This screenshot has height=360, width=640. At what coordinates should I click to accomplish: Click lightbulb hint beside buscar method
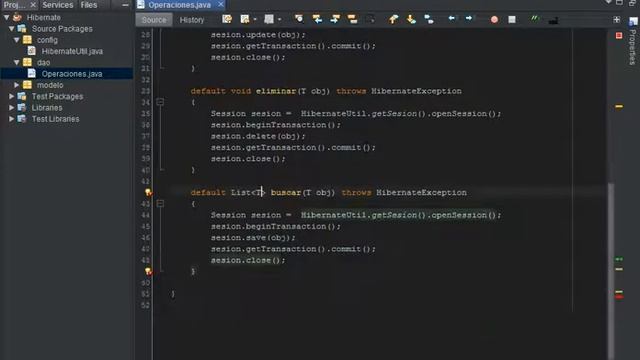148,192
